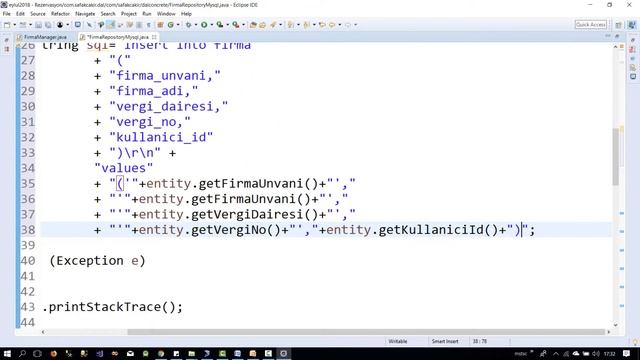Open the Window menu
The width and height of the screenshot is (640, 360).
[x=166, y=14]
